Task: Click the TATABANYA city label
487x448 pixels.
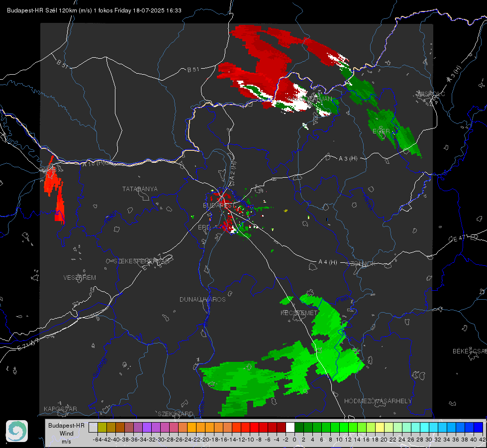Action: (x=140, y=189)
